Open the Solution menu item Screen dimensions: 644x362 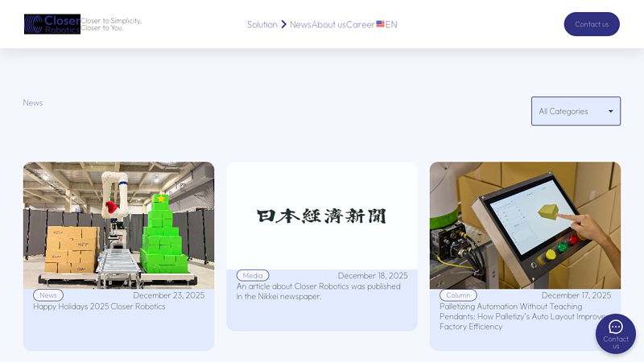pos(262,25)
